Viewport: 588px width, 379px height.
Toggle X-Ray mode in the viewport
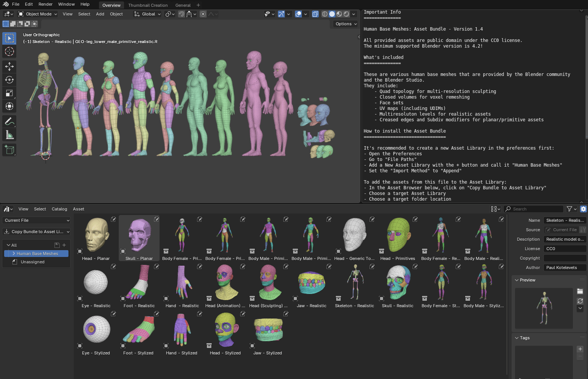point(315,14)
